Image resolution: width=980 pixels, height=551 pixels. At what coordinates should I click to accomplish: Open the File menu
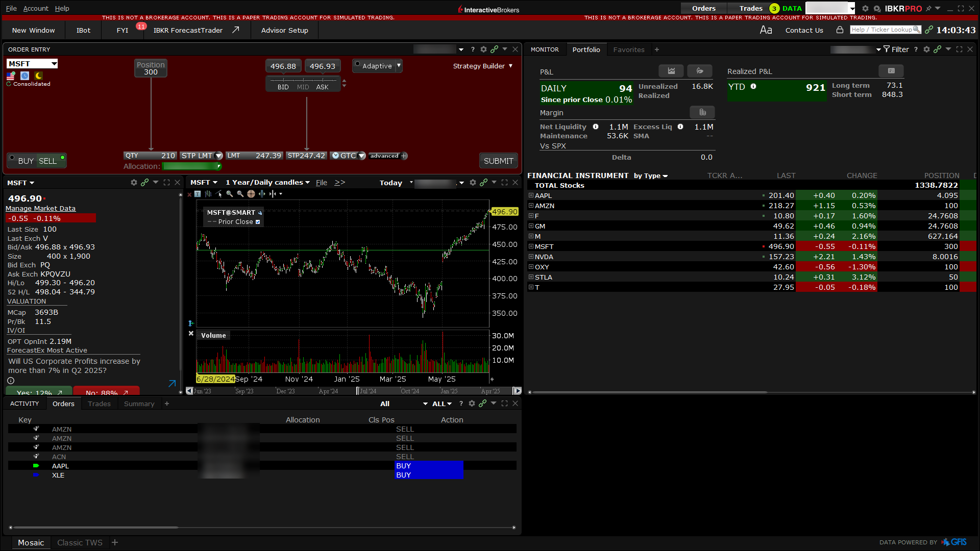pos(11,9)
